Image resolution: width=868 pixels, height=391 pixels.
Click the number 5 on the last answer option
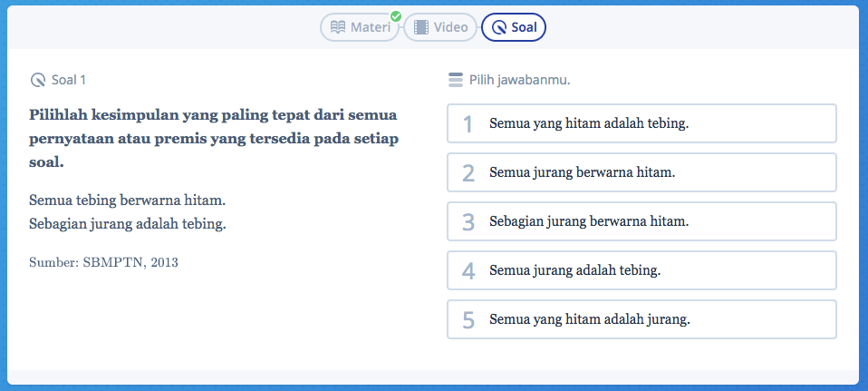point(468,320)
